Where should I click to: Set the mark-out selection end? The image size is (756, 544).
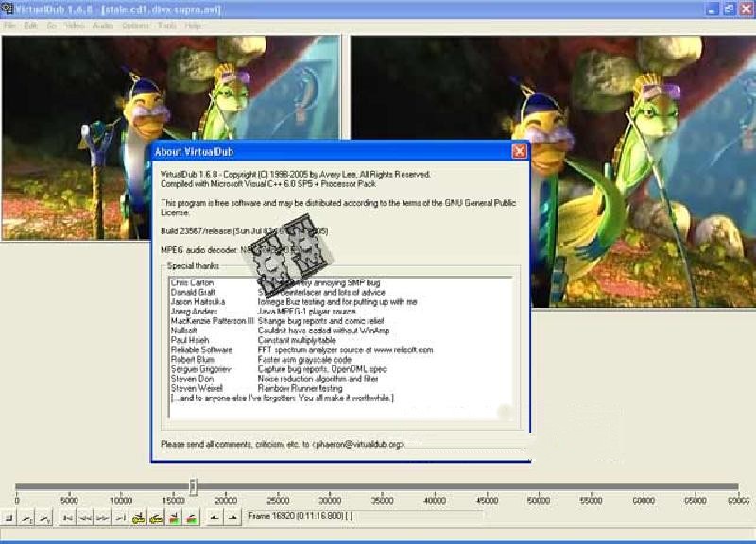click(231, 518)
